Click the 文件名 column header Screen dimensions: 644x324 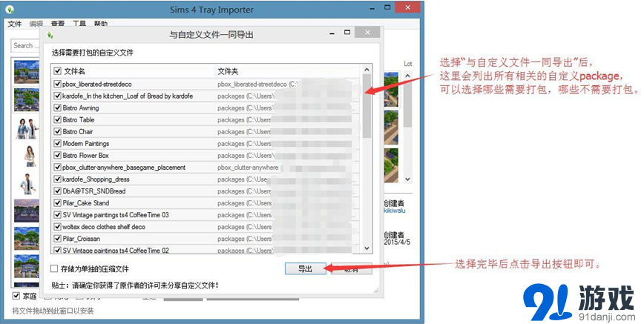[x=74, y=71]
